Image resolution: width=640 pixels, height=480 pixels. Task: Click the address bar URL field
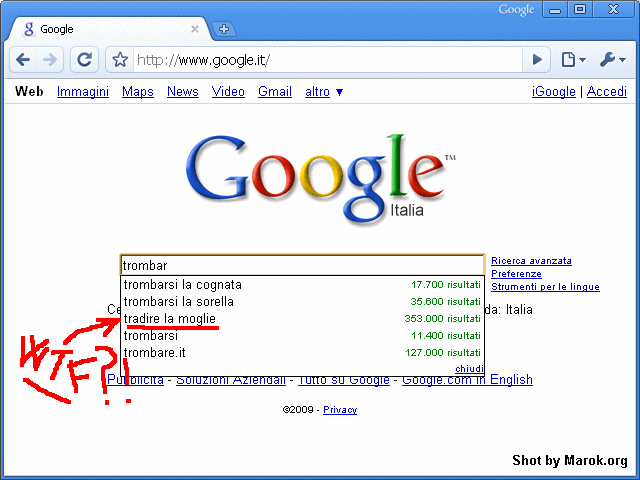[x=328, y=60]
